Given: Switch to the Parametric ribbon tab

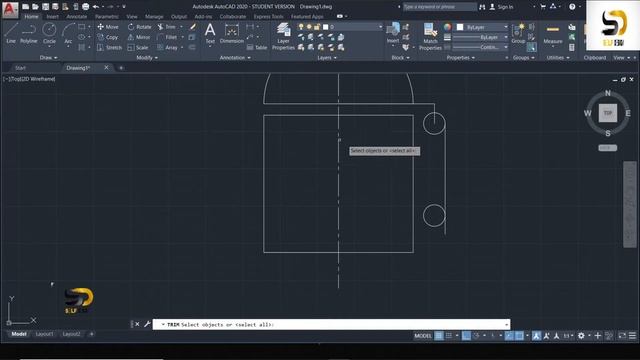Looking at the screenshot, I should tap(107, 17).
